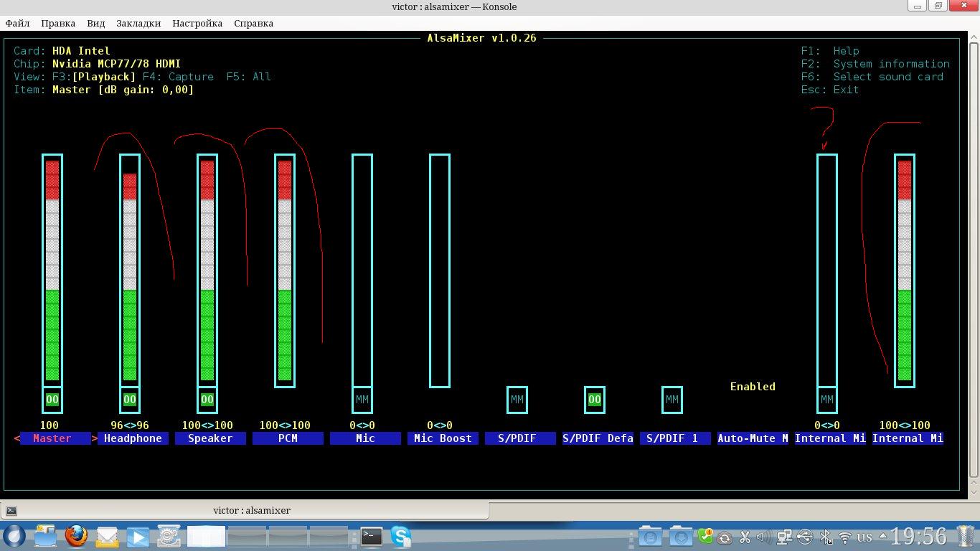Toggle mute box under Master channel
The height and width of the screenshot is (551, 980).
52,400
